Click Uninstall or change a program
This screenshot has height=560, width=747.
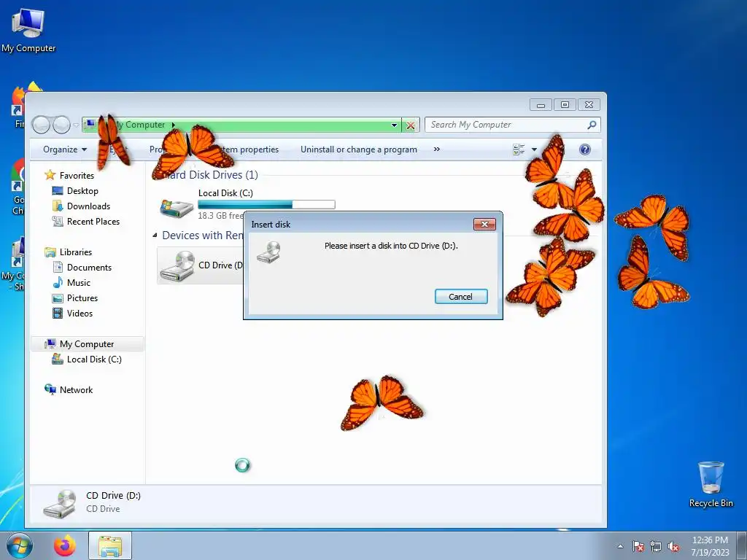pos(359,149)
